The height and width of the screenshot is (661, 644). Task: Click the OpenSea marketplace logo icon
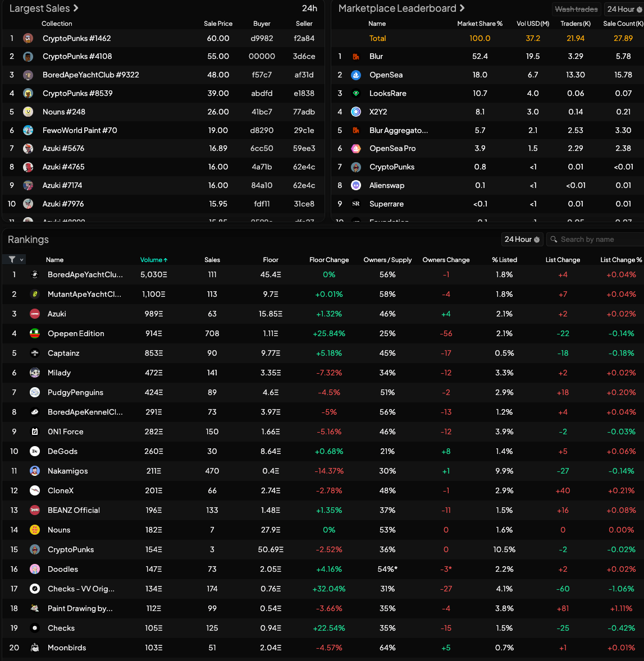[x=356, y=75]
